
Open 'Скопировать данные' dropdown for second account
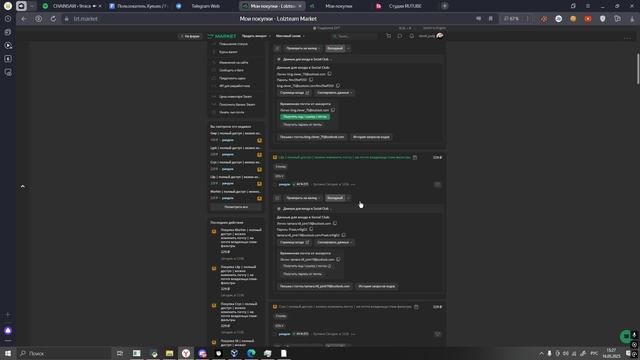click(x=334, y=242)
